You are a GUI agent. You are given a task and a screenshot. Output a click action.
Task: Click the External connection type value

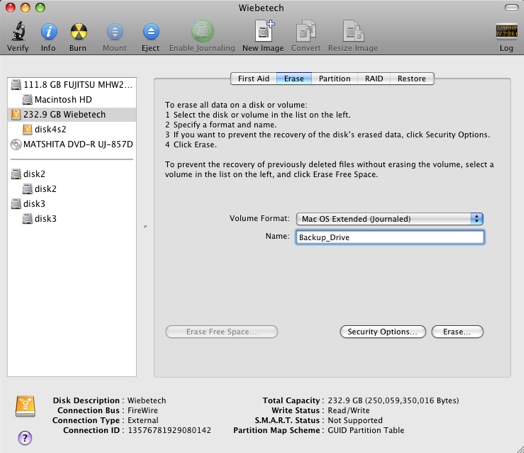143,420
